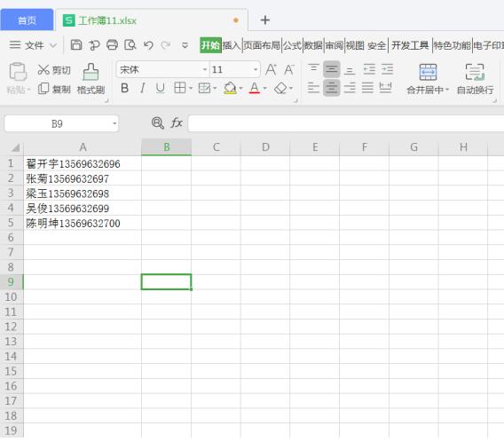Image resolution: width=504 pixels, height=442 pixels.
Task: Click the Increase Font Size icon
Action: click(x=271, y=69)
